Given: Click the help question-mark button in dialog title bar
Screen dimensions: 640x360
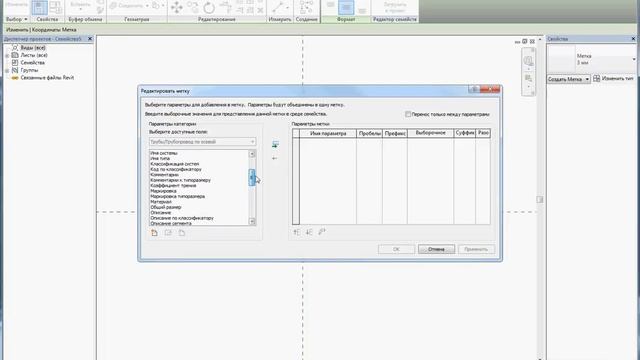Looking at the screenshot, I should pyautogui.click(x=474, y=89).
